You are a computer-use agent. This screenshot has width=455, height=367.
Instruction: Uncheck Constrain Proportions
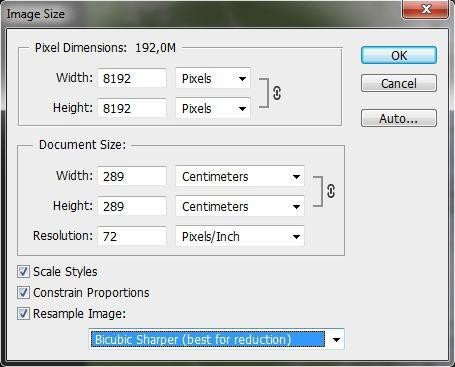(x=23, y=293)
